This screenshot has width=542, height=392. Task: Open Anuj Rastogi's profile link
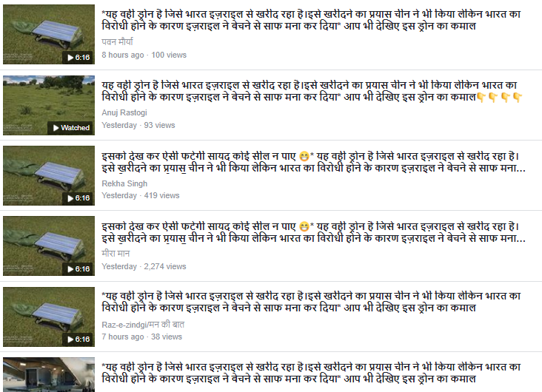pyautogui.click(x=124, y=112)
